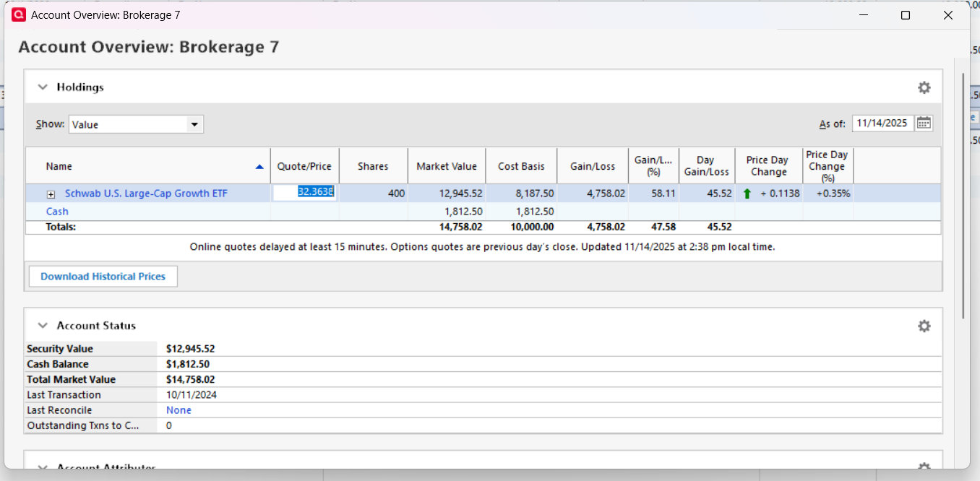Click the Account Overview: Brokerage 7 heading
The height and width of the screenshot is (481, 980).
point(149,47)
